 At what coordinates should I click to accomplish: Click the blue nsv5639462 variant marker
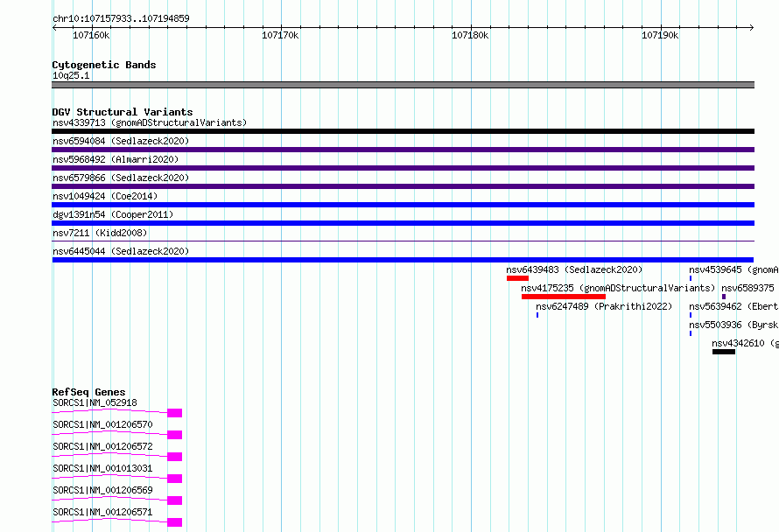pyautogui.click(x=691, y=315)
